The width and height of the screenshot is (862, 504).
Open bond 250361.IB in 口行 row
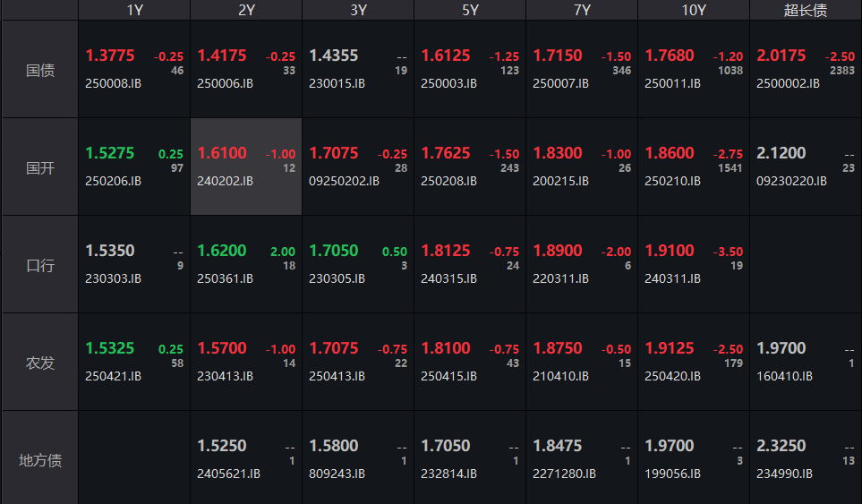[x=226, y=278]
